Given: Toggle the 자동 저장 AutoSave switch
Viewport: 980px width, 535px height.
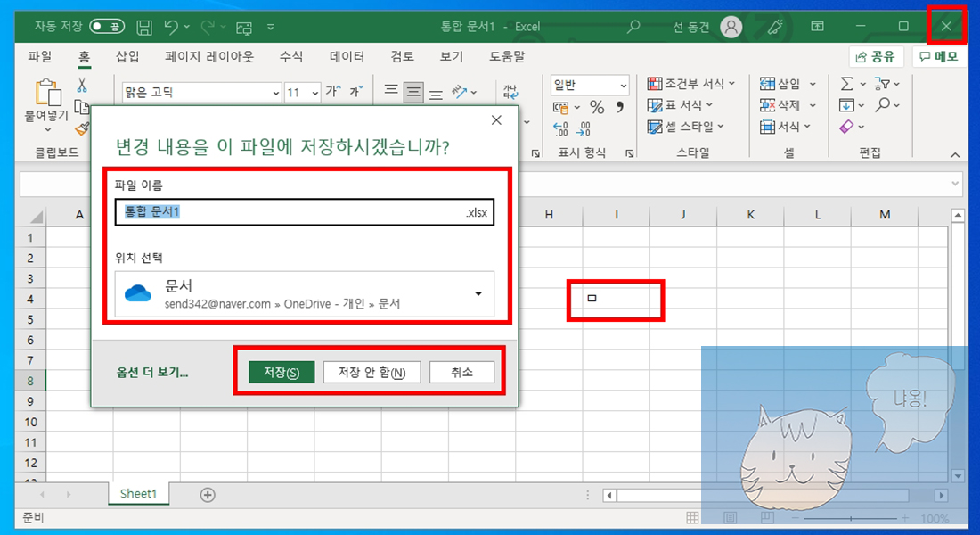Looking at the screenshot, I should [106, 26].
